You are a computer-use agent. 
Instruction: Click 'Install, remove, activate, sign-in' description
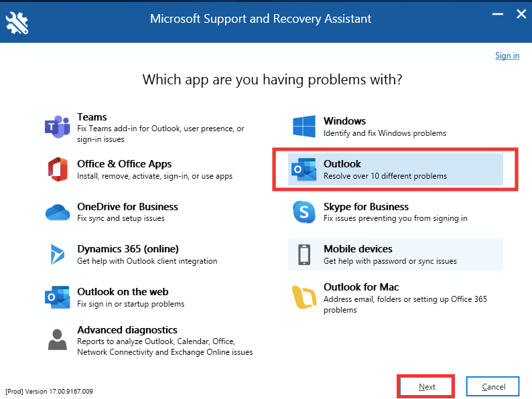tap(155, 176)
